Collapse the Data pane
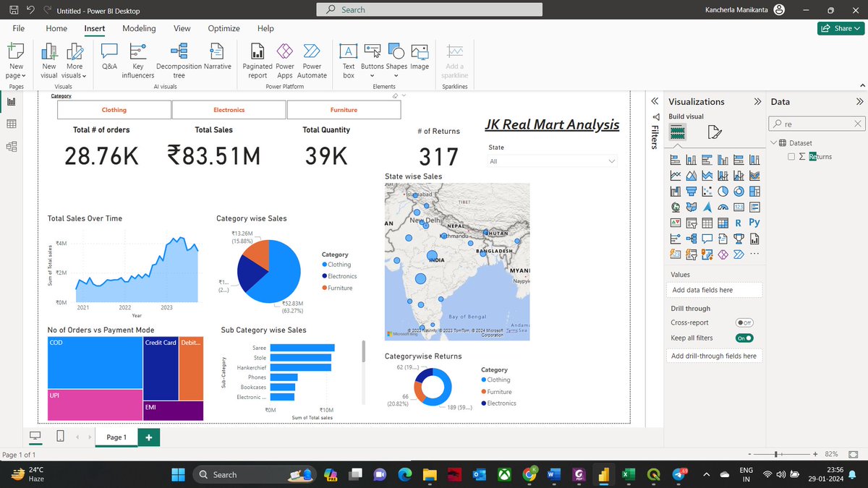Viewport: 868px width, 488px height. tap(859, 102)
